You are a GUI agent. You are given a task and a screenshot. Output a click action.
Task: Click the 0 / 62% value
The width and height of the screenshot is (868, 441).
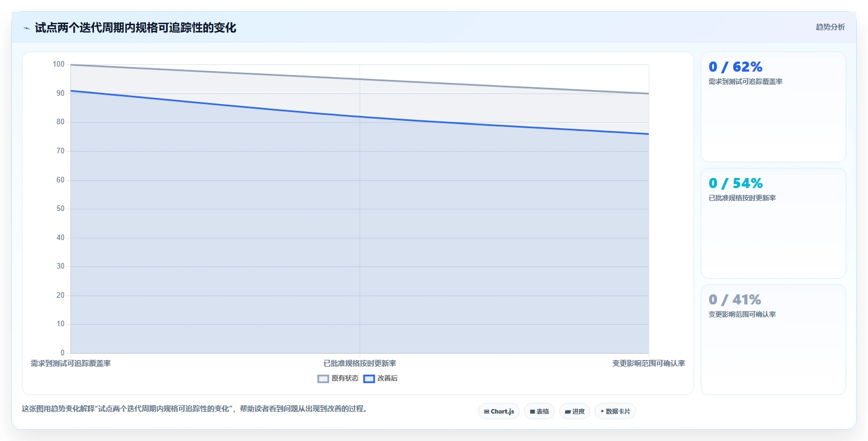(735, 67)
